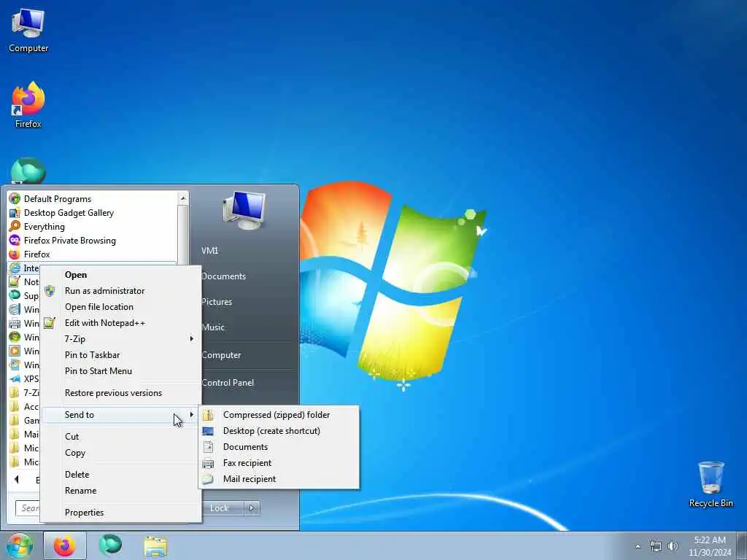
Task: Open VM1 user folder link
Action: [209, 251]
